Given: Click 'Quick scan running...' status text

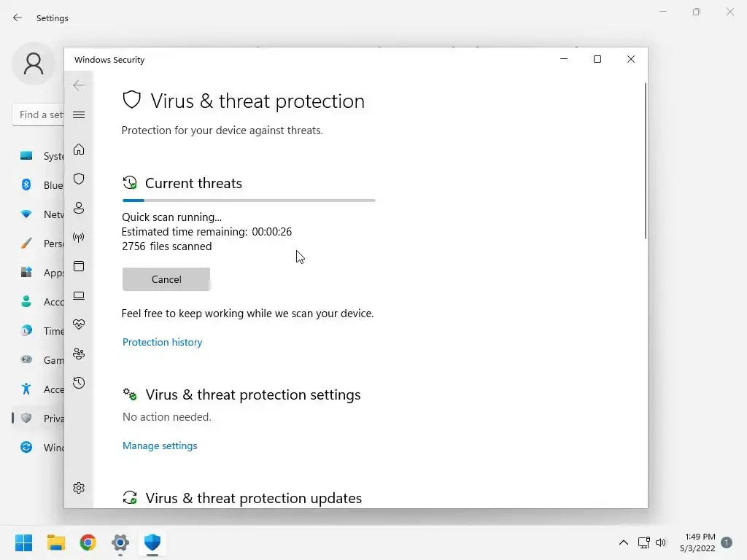Looking at the screenshot, I should point(171,217).
